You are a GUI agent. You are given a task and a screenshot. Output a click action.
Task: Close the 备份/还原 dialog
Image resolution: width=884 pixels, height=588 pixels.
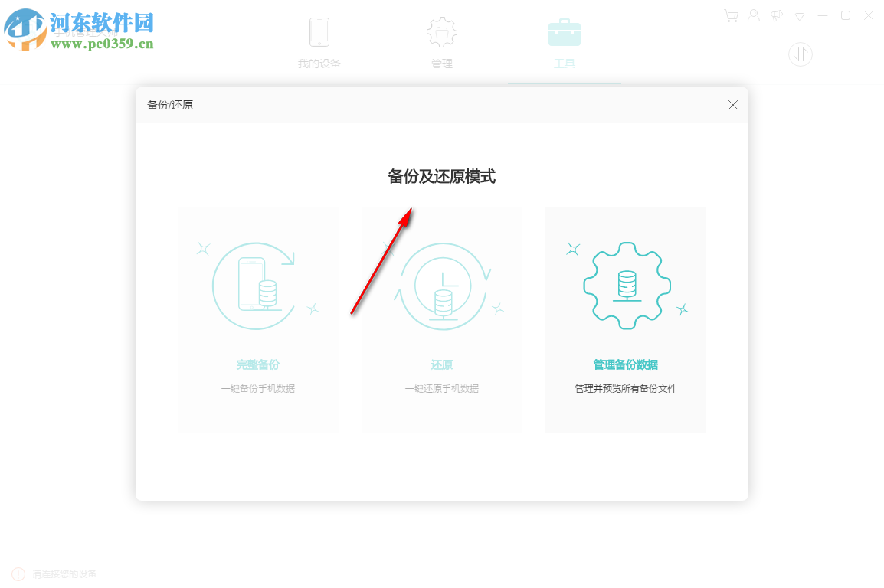732,105
